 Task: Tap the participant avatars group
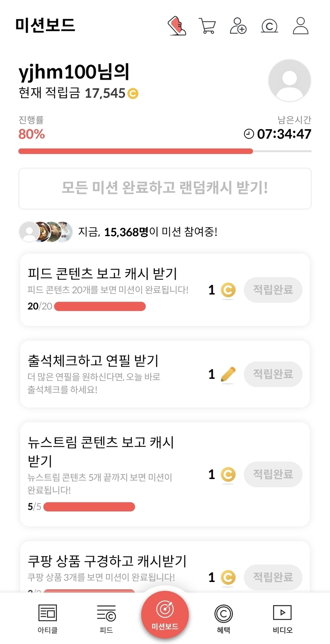click(x=46, y=232)
